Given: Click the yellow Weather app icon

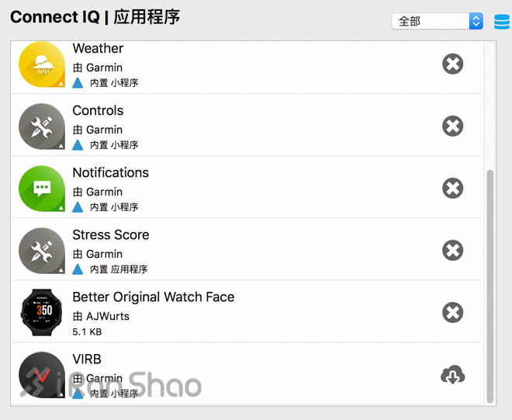Looking at the screenshot, I should click(41, 64).
